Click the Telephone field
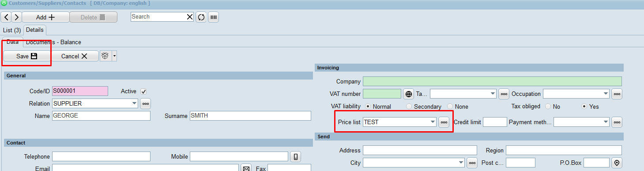The height and width of the screenshot is (171, 644). pyautogui.click(x=101, y=156)
